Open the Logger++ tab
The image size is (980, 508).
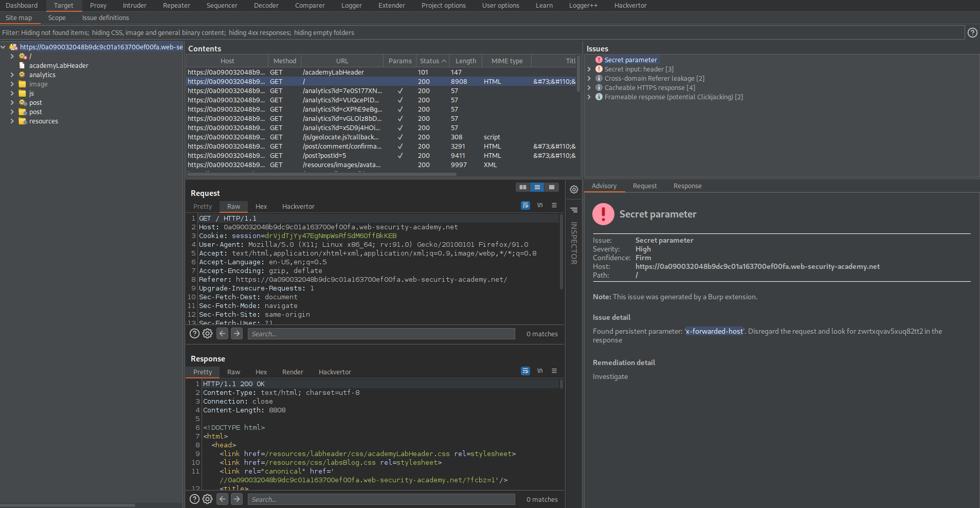[x=583, y=5]
